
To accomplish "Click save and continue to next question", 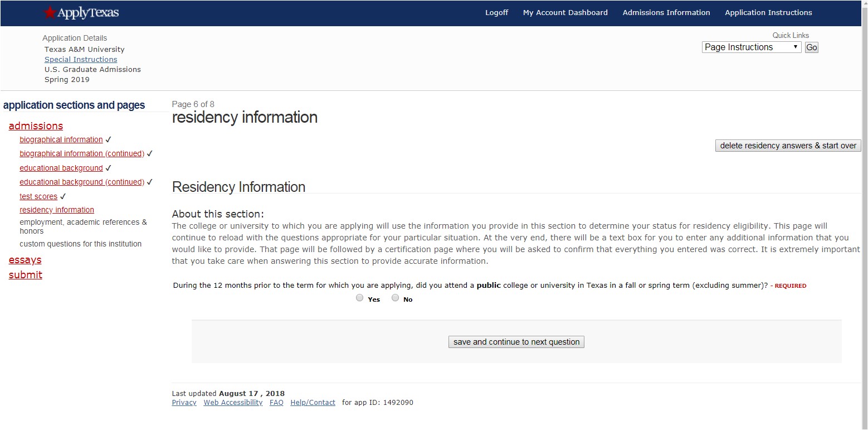I will (515, 341).
